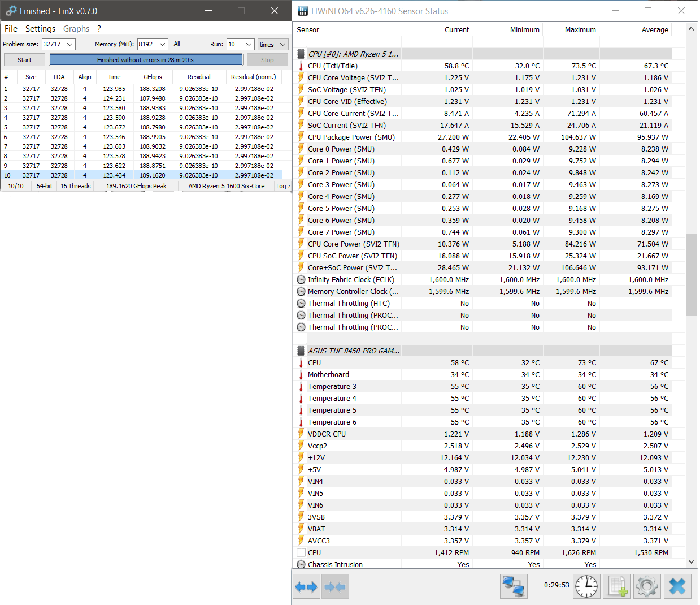Click the Finished without errors progress bar
Screen dimensions: 700x605
[146, 60]
